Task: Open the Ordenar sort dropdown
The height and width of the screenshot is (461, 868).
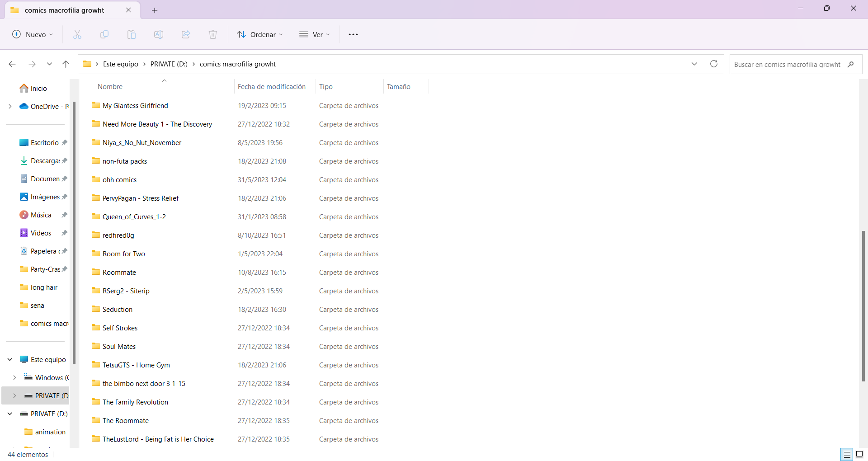Action: pos(260,34)
